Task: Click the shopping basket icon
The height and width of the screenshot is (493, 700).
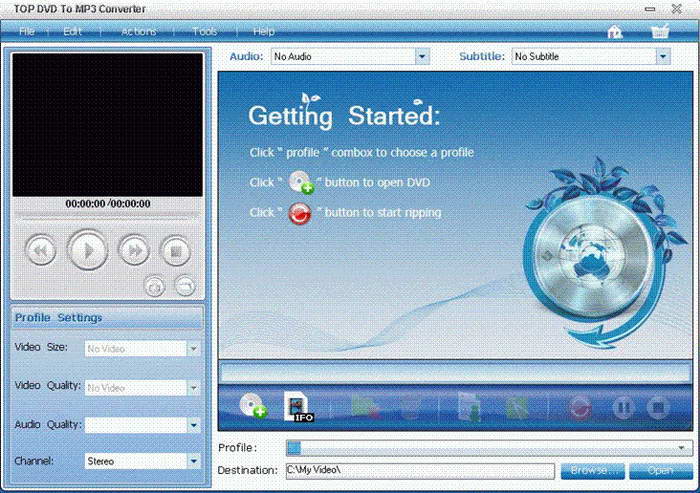Action: point(660,32)
